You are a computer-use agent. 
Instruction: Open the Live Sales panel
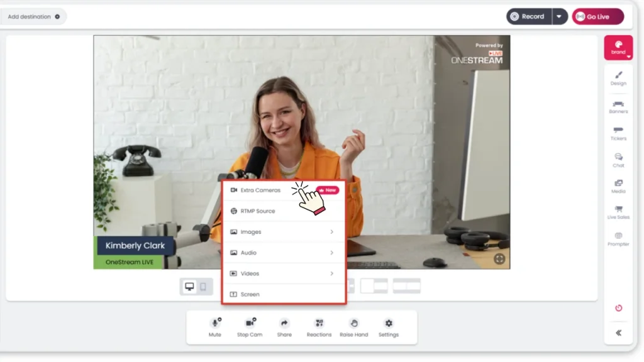(618, 214)
